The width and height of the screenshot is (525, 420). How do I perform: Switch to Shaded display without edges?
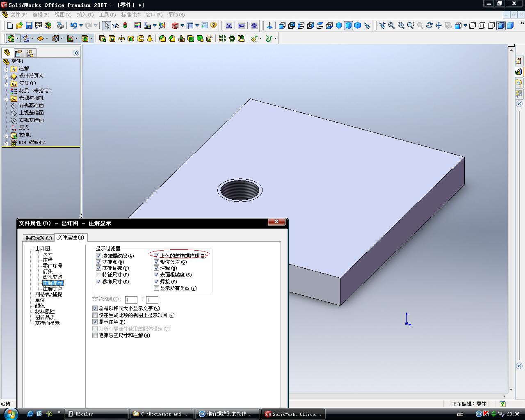(x=510, y=25)
